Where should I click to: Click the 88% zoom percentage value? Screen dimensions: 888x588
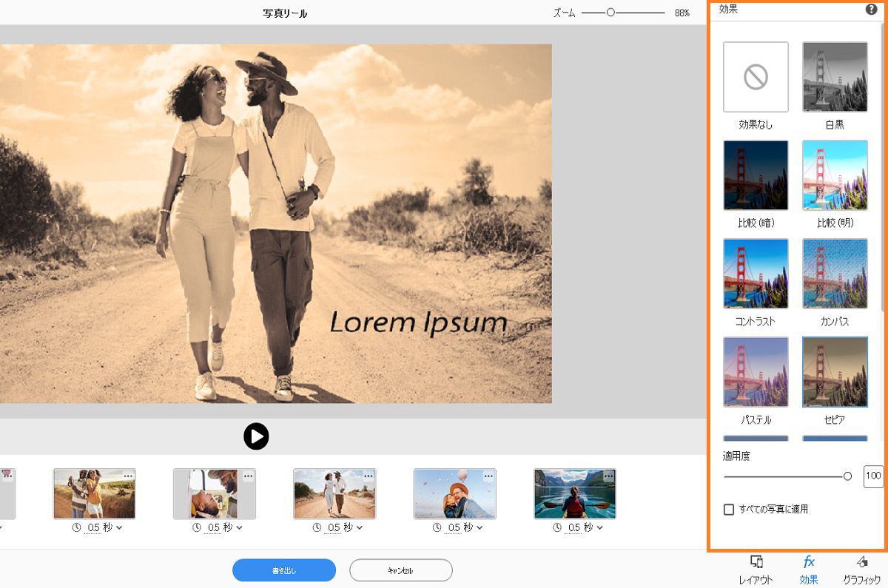682,13
